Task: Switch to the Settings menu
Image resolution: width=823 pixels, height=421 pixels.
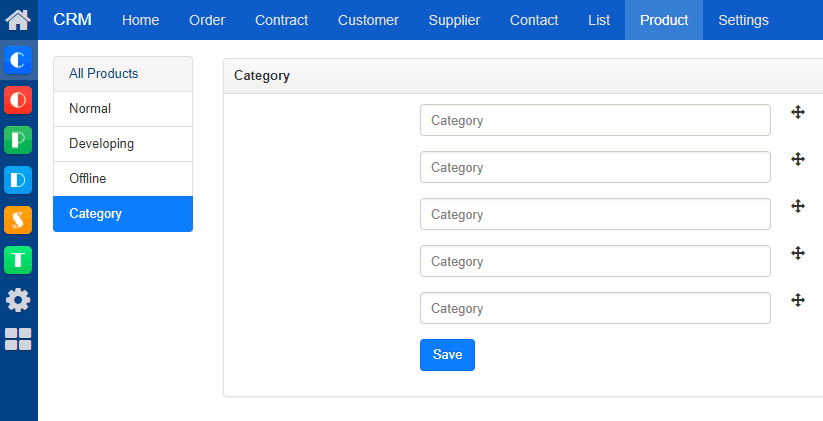Action: [x=743, y=20]
